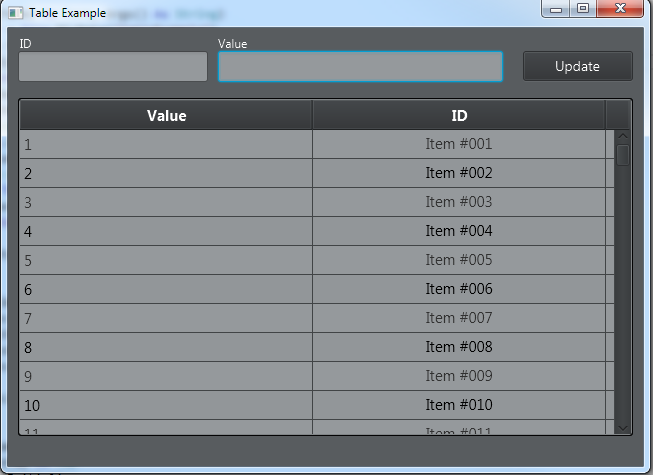The image size is (653, 475).
Task: Click the table vertical scrollbar thumb
Action: click(623, 155)
